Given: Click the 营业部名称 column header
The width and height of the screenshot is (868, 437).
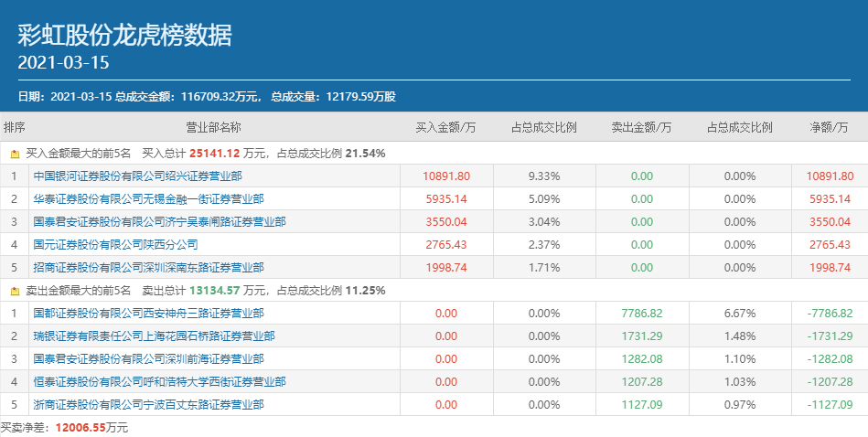Looking at the screenshot, I should 213,128.
